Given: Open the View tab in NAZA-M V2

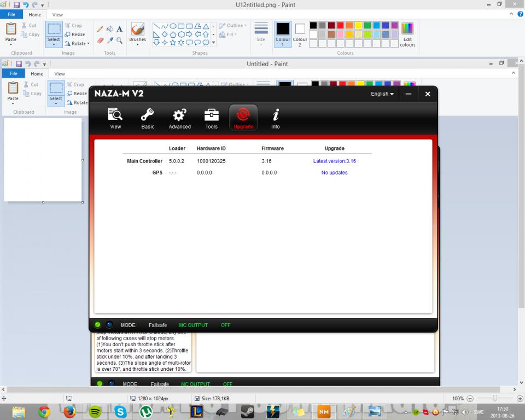Looking at the screenshot, I should pos(115,119).
